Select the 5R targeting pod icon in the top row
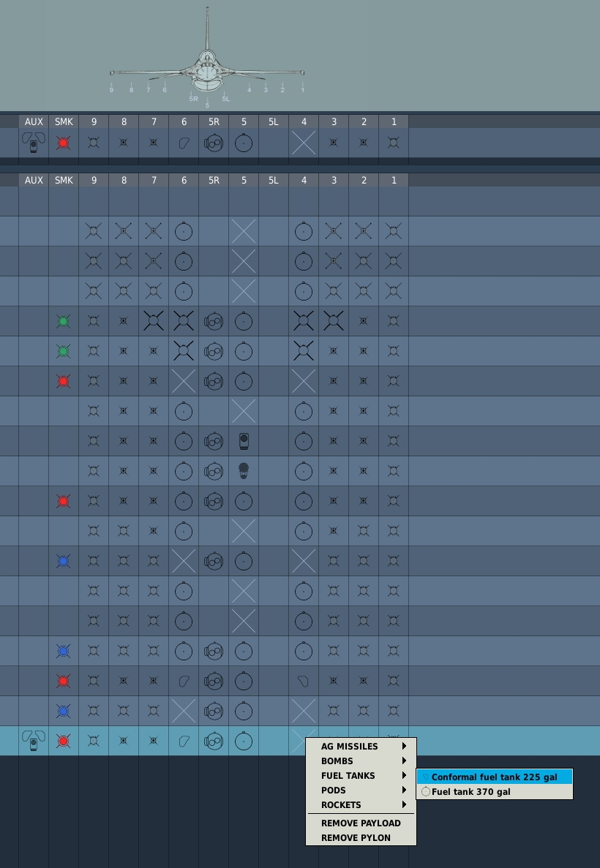Screen dimensions: 600x868 click(x=214, y=143)
